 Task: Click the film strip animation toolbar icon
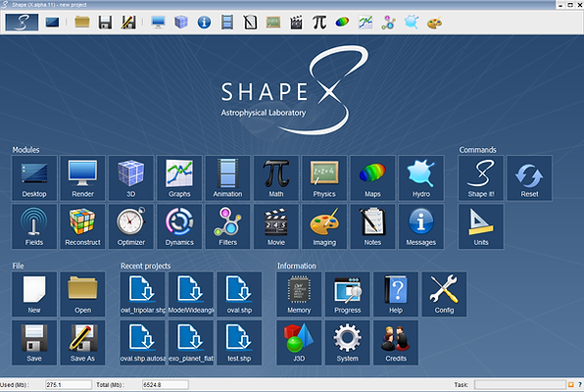[227, 23]
